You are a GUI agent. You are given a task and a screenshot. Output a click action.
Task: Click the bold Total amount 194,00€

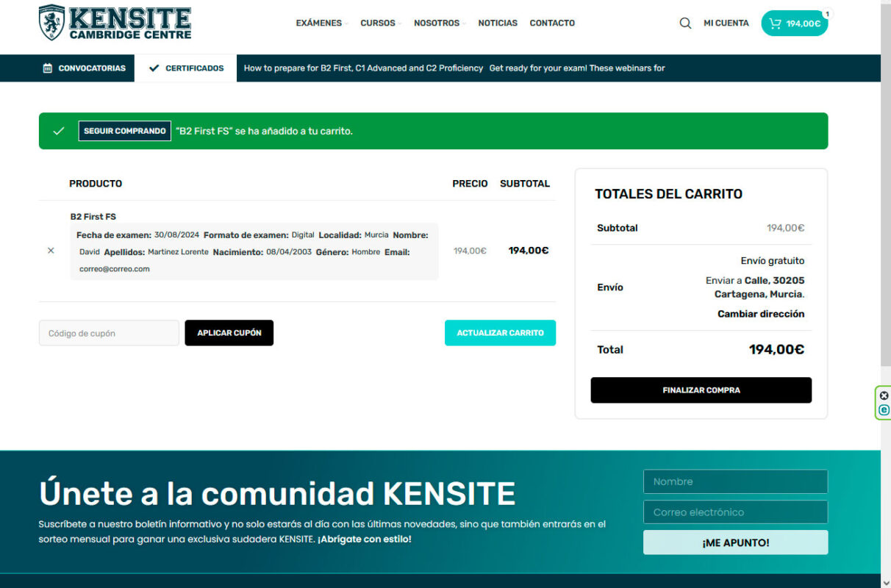click(x=776, y=350)
